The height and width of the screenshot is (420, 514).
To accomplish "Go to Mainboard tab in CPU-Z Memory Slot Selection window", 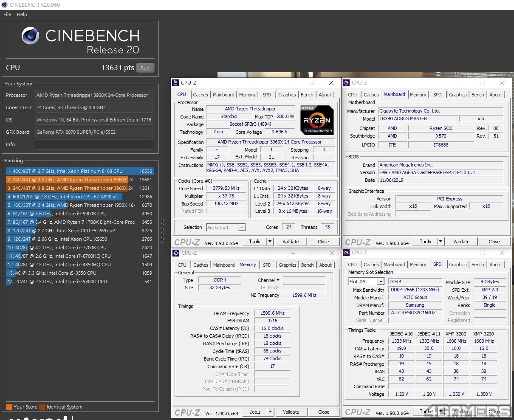I will [394, 265].
